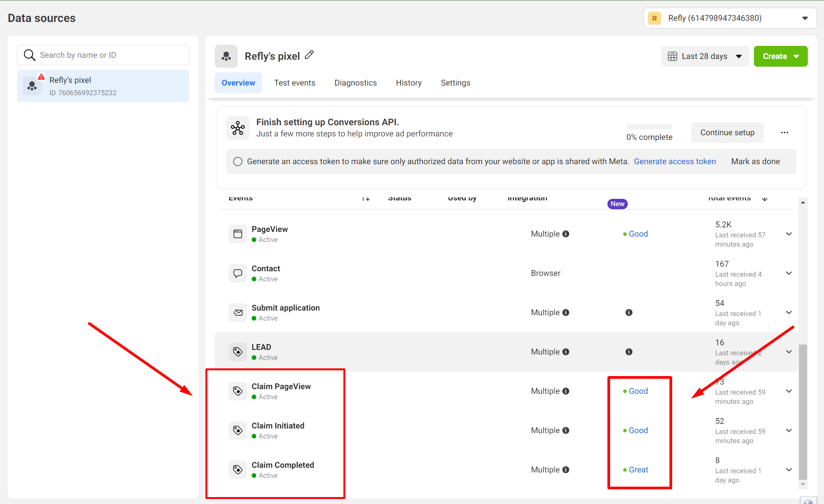Select Refly's pixel in the sidebar list

103,86
